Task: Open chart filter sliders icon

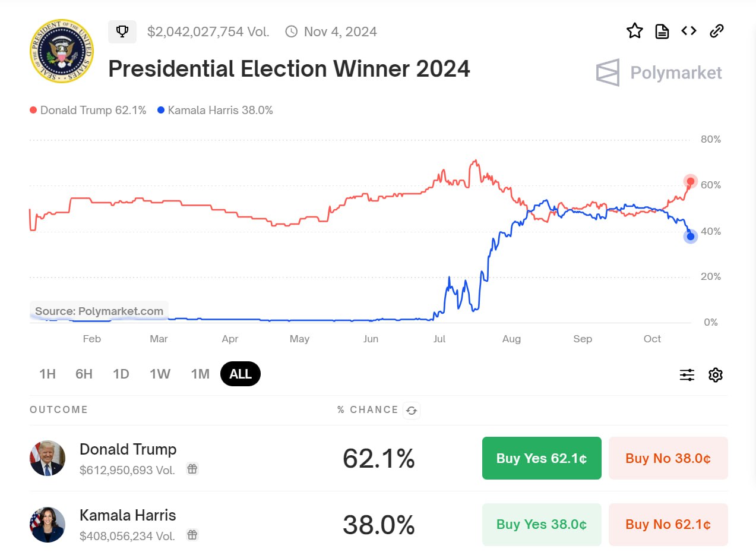Action: point(687,375)
